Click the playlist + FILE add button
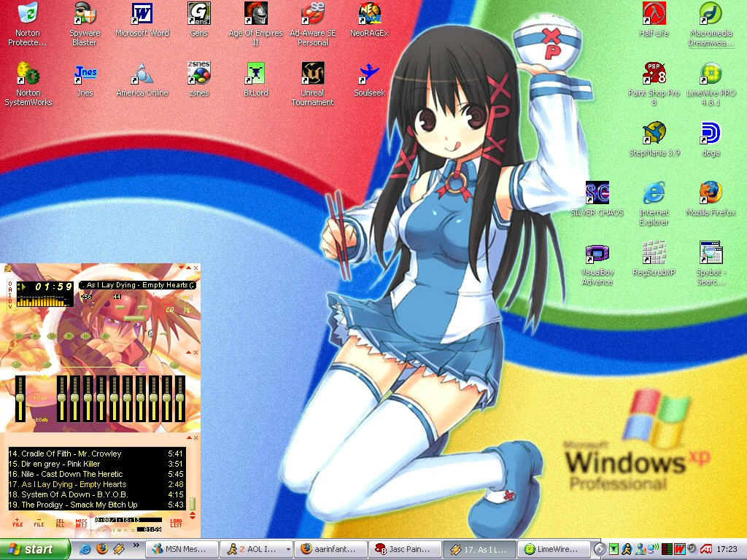The height and width of the screenshot is (560, 747). coord(18,522)
